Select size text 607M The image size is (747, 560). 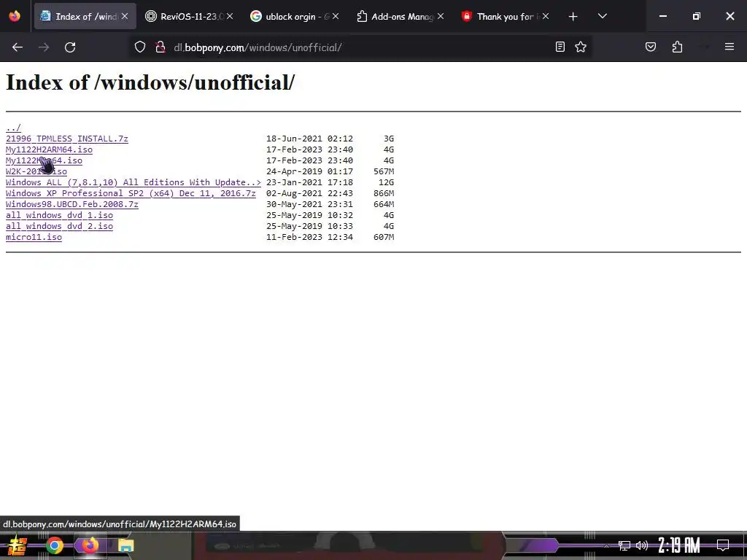point(384,237)
